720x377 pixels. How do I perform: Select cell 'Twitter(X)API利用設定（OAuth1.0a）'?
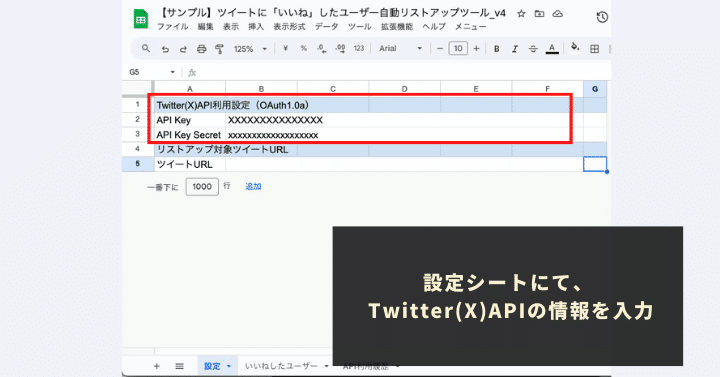coord(190,105)
